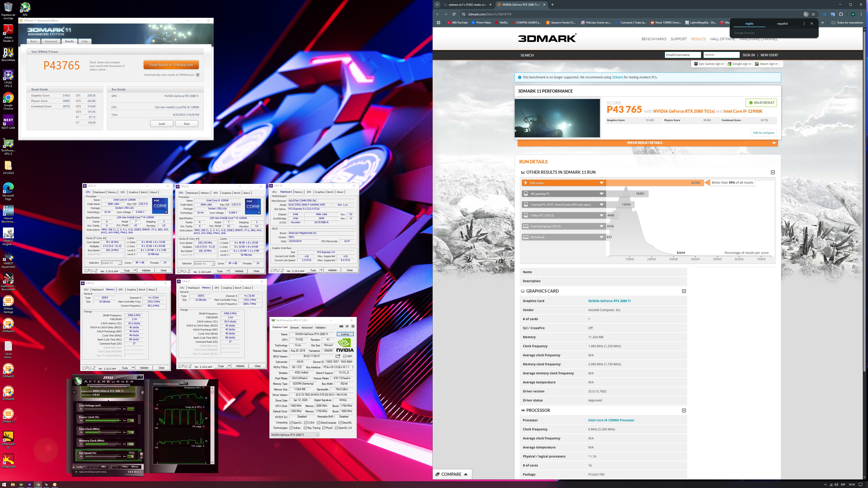Open the CPUID CPU-Z desktop icon

click(8, 78)
